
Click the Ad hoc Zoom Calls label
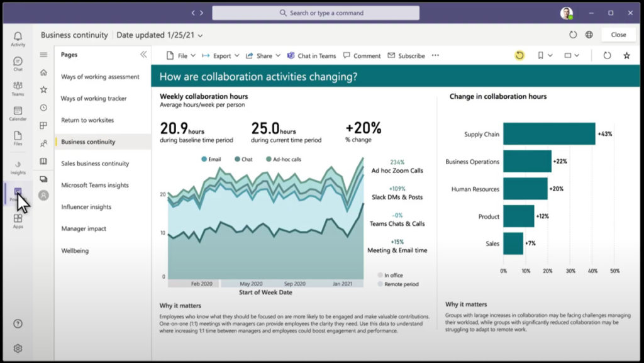pos(397,170)
